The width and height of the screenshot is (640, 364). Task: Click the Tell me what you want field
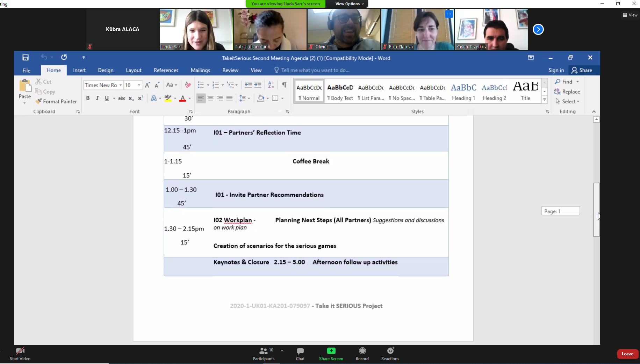tap(315, 70)
